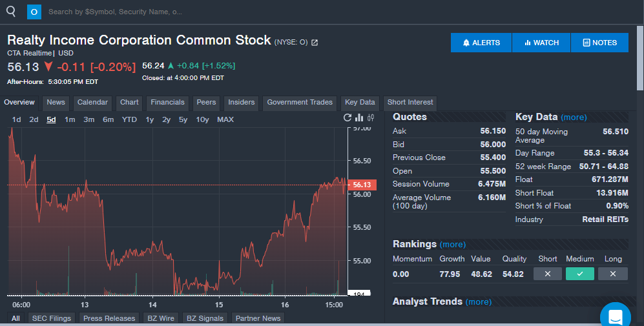Set chart range to 2d

tap(34, 119)
